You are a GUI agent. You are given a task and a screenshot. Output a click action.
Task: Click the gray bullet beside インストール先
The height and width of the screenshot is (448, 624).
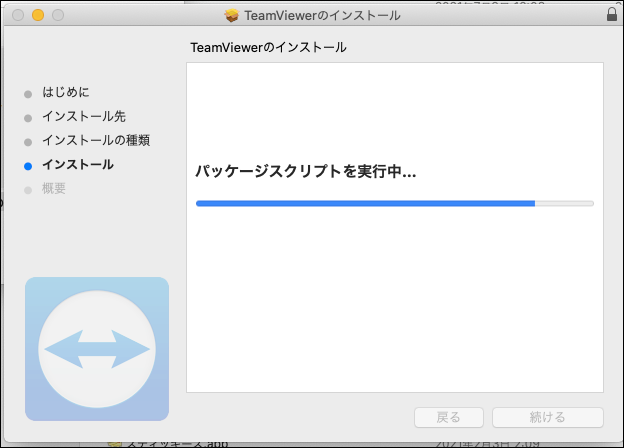tap(28, 118)
